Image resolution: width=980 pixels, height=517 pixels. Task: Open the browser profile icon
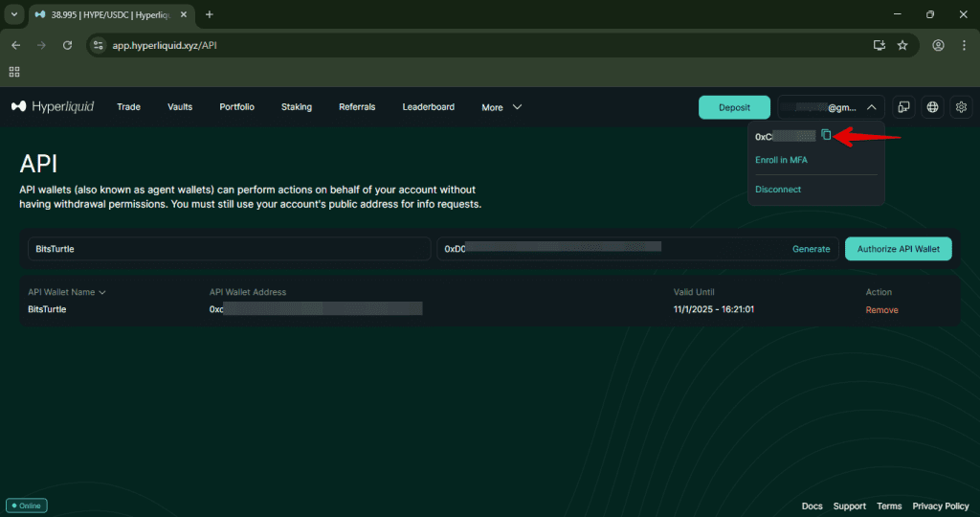[938, 45]
